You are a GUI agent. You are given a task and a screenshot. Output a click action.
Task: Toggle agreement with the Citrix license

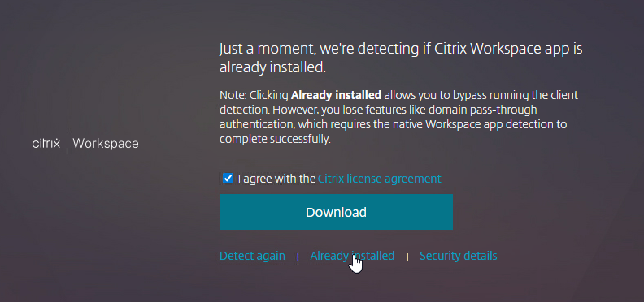click(x=228, y=179)
